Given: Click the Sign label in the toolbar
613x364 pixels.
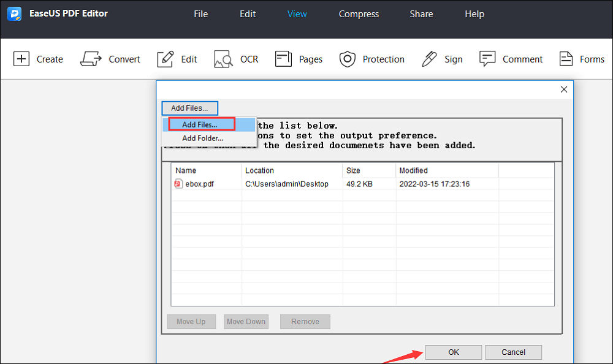Looking at the screenshot, I should [454, 59].
